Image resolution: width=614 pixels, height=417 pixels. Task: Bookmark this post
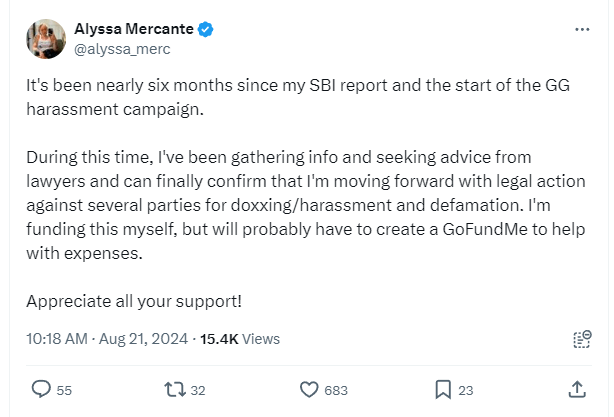pyautogui.click(x=442, y=389)
